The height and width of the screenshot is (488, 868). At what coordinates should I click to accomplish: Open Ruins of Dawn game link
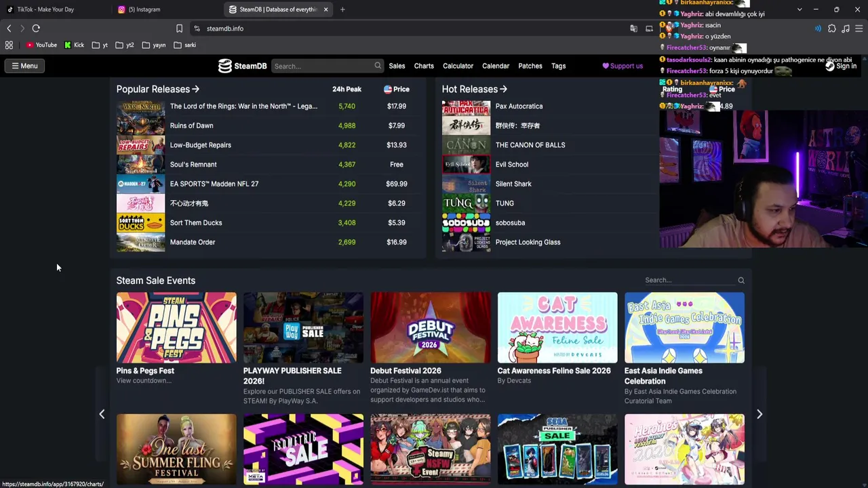(191, 125)
